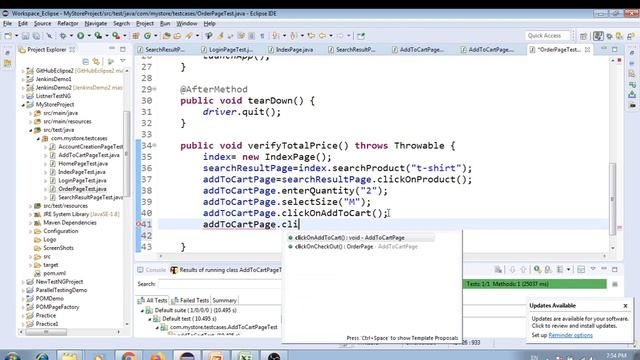Expand the Maven Dependencies node
The width and height of the screenshot is (640, 360).
pos(31,223)
